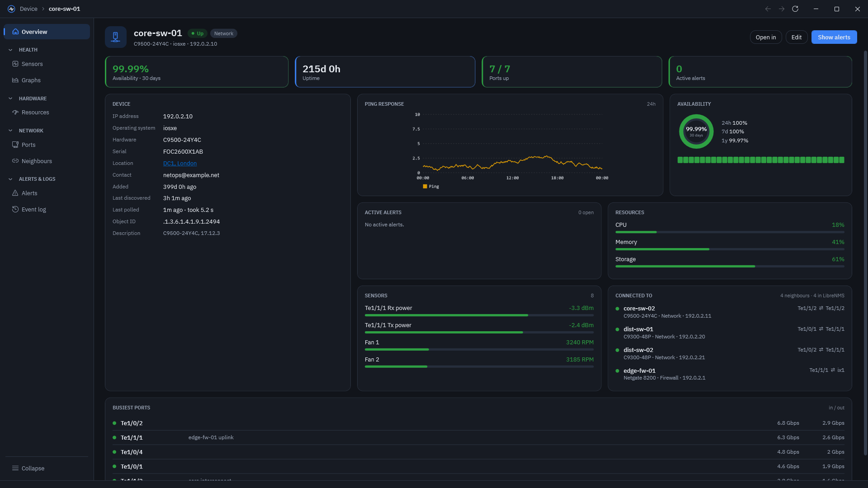868x488 pixels.
Task: Click the Collapse sidebar icon
Action: click(15, 468)
